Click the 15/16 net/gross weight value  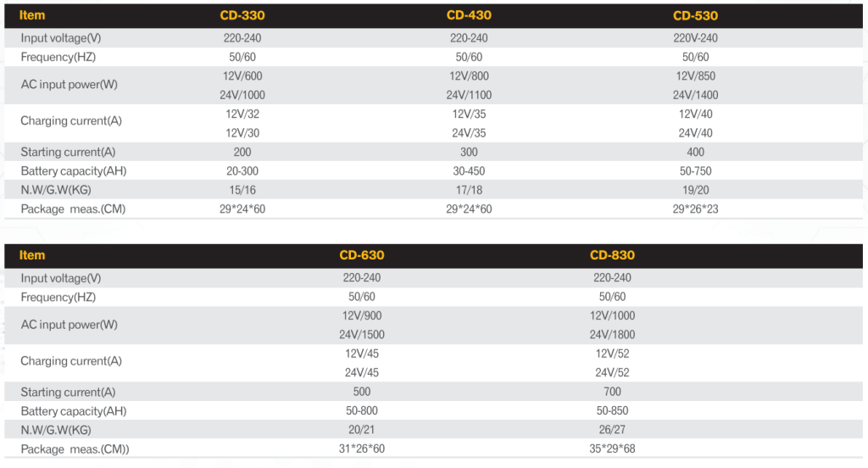242,190
